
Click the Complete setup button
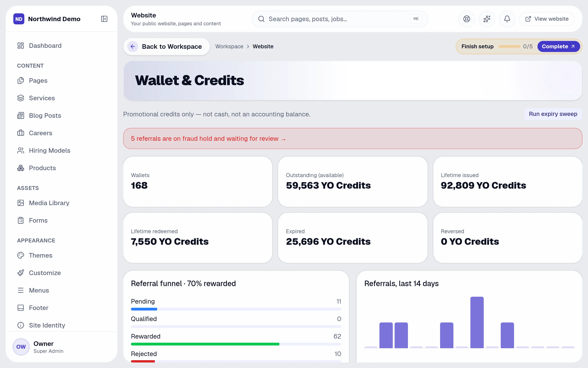pyautogui.click(x=558, y=46)
